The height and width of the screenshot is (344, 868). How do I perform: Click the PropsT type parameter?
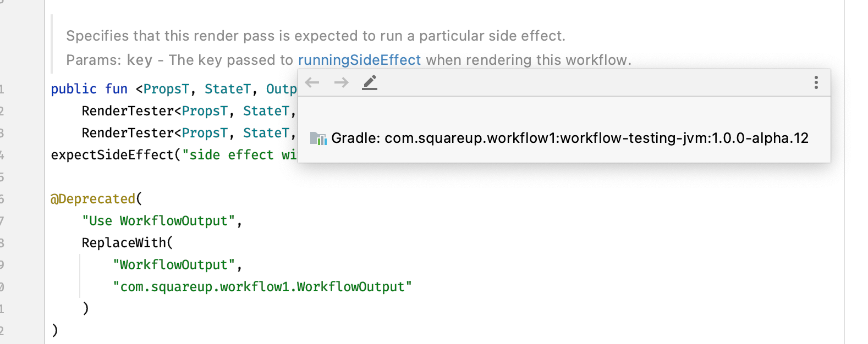click(166, 88)
